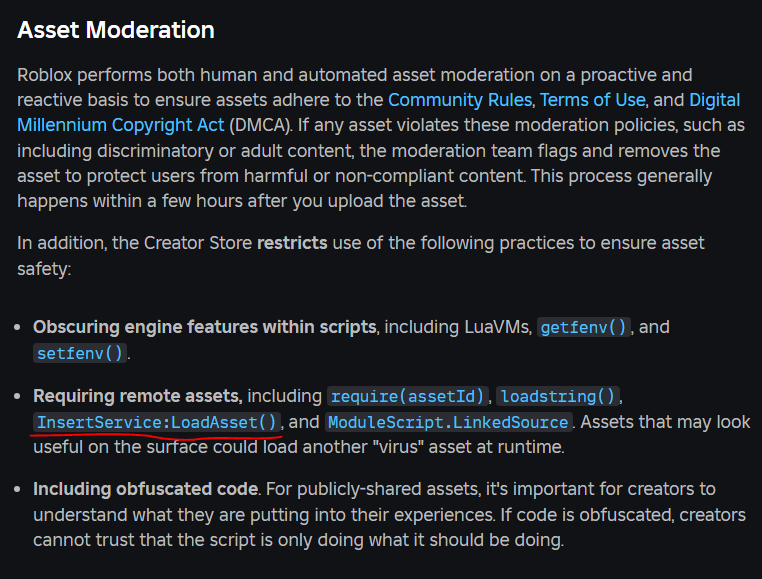This screenshot has width=762, height=579.
Task: Open the require(assetId) code reference
Action: click(409, 396)
